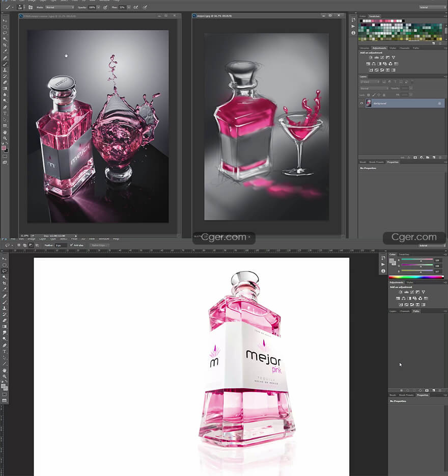Switch to the Color tab in the upper window
Screen dimensions: 448x476
click(362, 16)
